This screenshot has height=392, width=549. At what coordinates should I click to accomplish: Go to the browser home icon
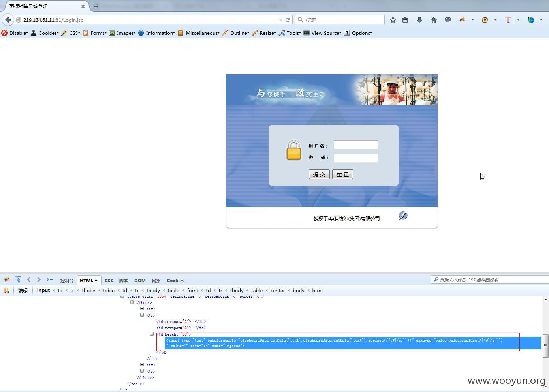click(x=434, y=20)
